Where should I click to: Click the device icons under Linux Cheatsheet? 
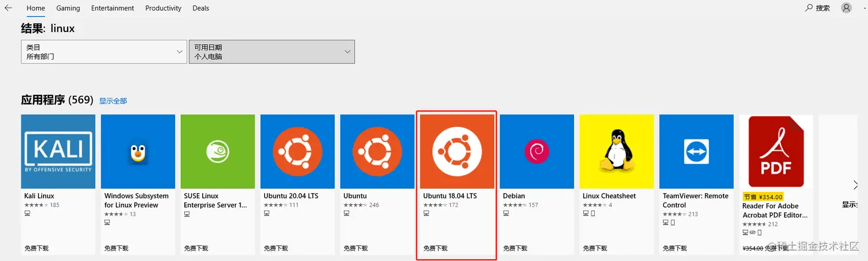589,213
